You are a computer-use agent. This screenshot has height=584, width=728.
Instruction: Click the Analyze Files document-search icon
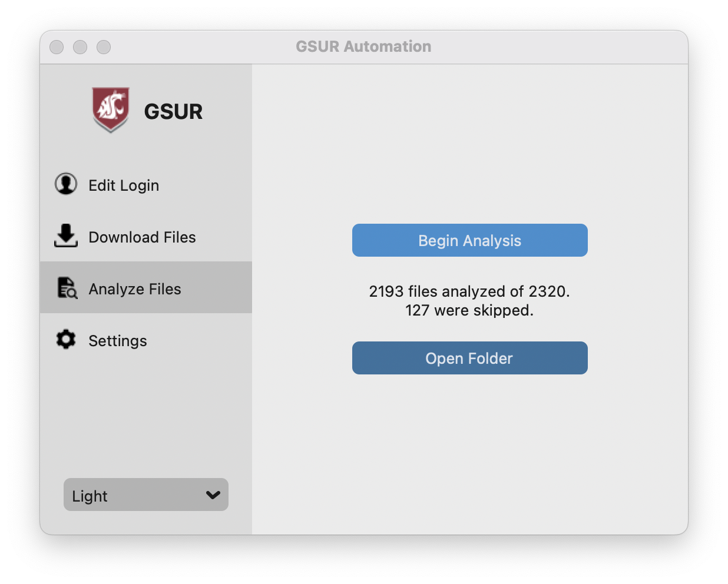click(67, 288)
